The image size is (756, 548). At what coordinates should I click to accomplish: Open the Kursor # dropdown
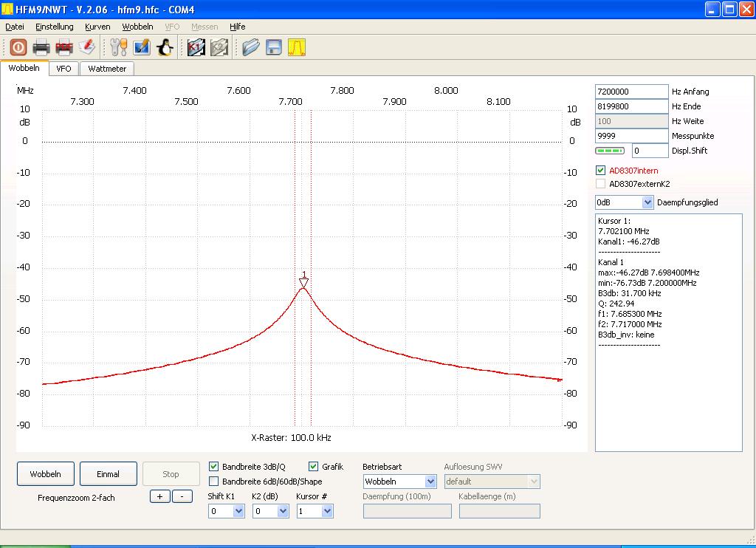click(327, 511)
